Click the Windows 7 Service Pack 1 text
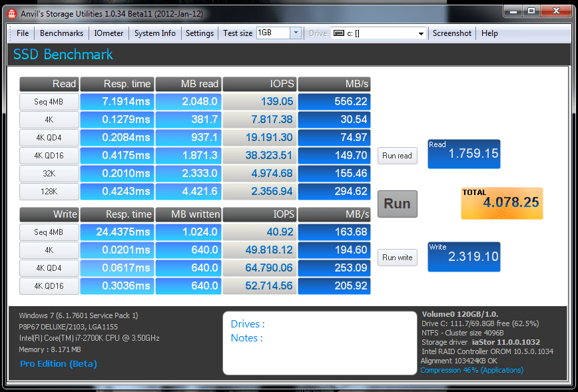 79,315
